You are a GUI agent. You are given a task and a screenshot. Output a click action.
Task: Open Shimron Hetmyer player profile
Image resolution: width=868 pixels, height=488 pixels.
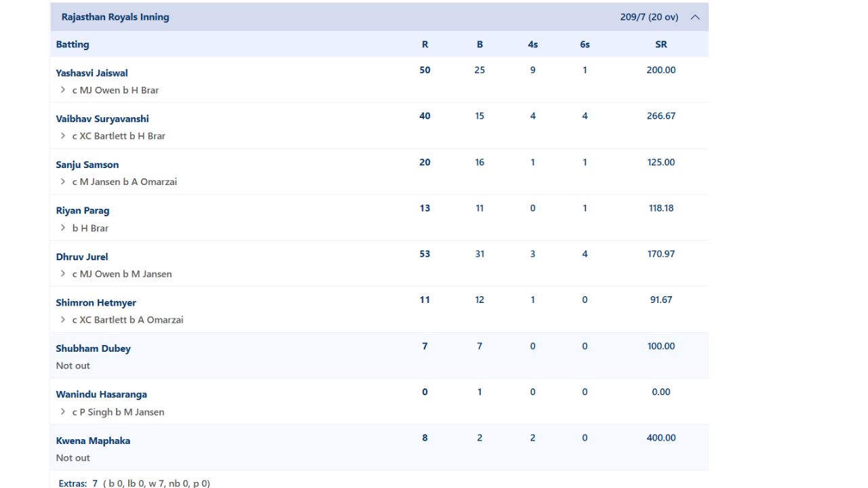(96, 303)
